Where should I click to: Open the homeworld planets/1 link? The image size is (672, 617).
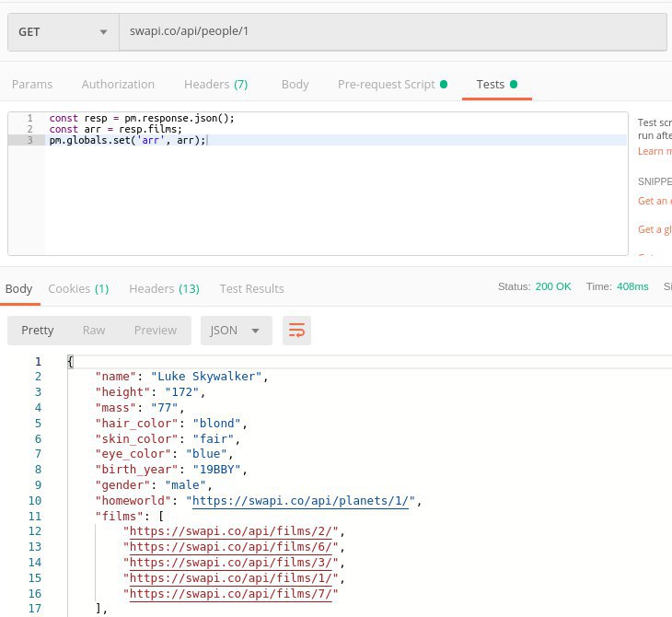coord(300,501)
